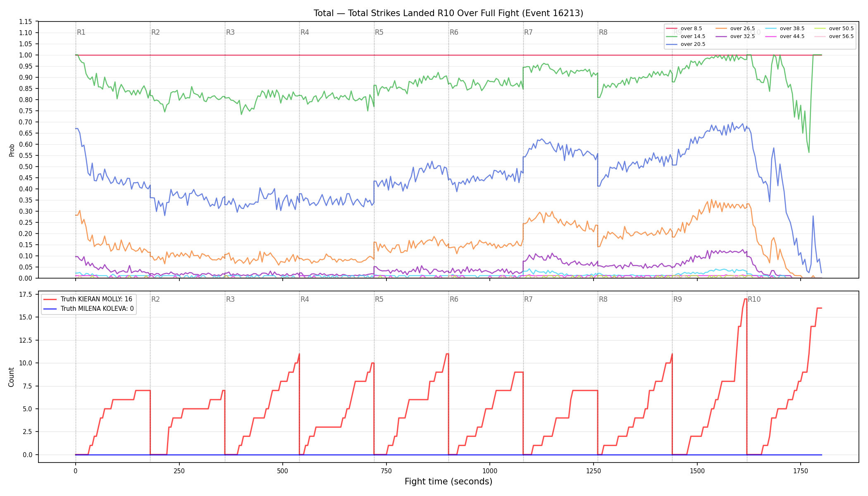Select the 'over 14.5' legend label
Screen dimensions: 868x496
tap(693, 36)
